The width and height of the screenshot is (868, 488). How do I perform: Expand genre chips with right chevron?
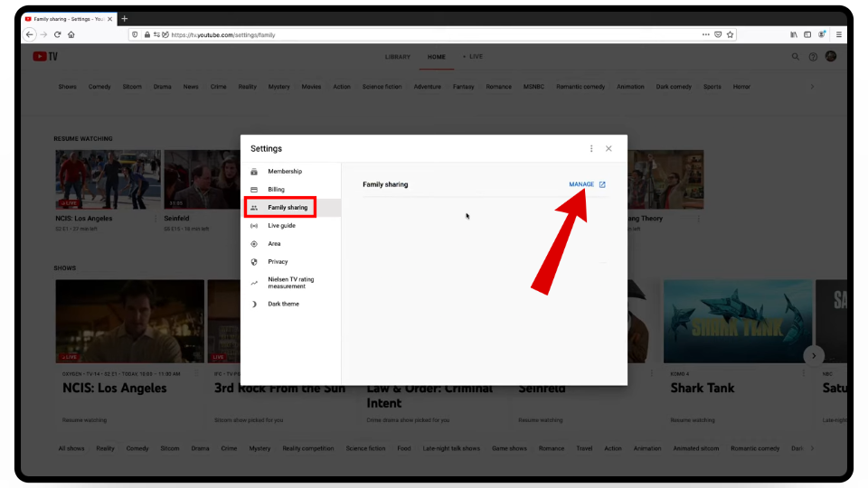(x=812, y=87)
